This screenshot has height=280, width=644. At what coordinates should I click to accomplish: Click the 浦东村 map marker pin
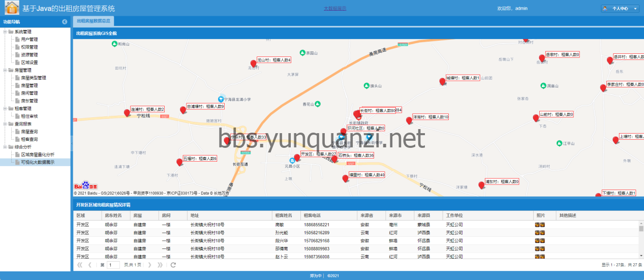coord(481,185)
